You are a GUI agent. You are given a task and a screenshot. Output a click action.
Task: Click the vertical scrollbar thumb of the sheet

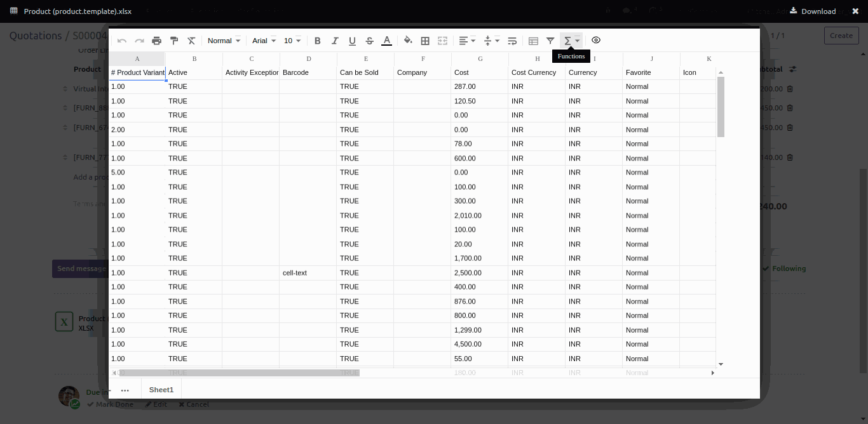click(x=721, y=107)
